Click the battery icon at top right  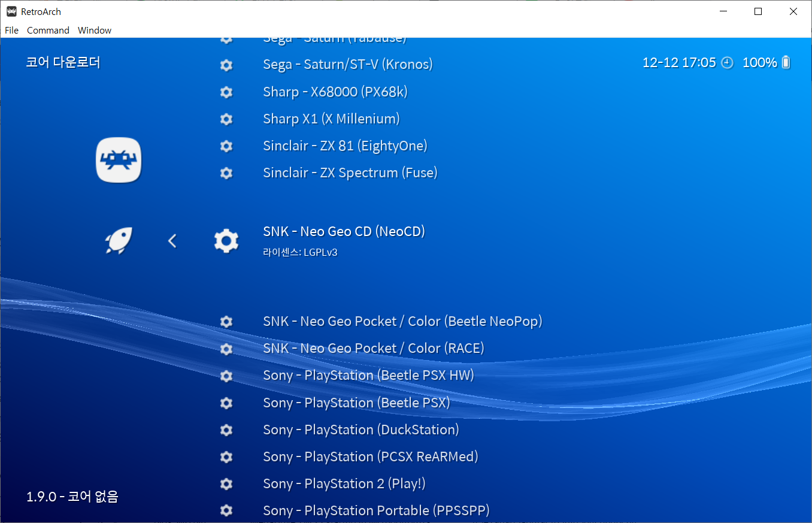coord(786,62)
